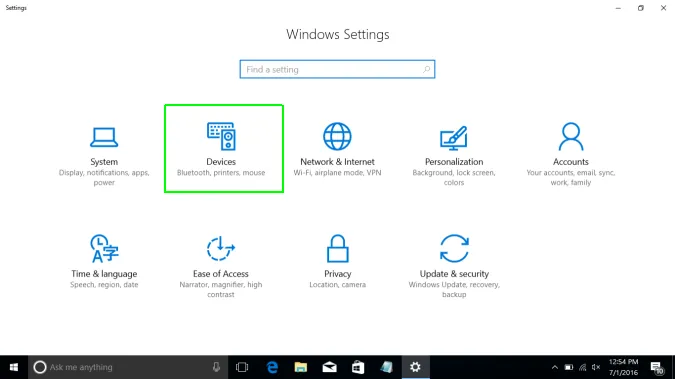
Task: Click "Speech, region, date" description
Action: click(104, 285)
